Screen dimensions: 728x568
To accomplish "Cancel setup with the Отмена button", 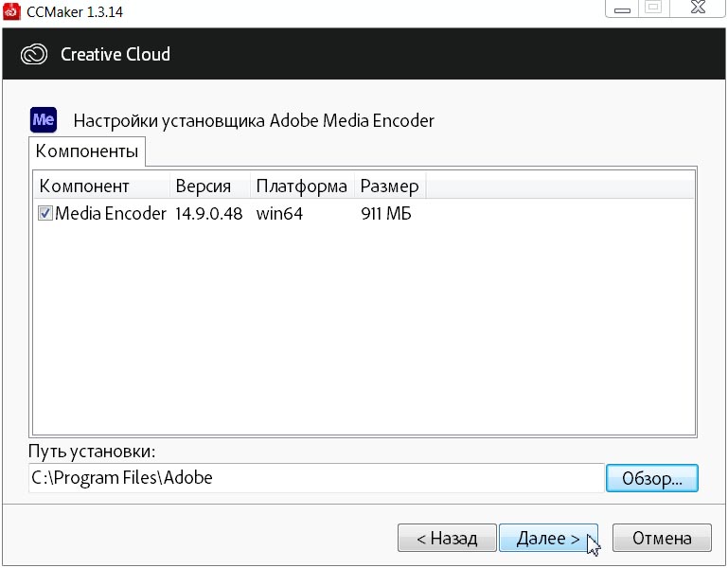I will point(662,538).
